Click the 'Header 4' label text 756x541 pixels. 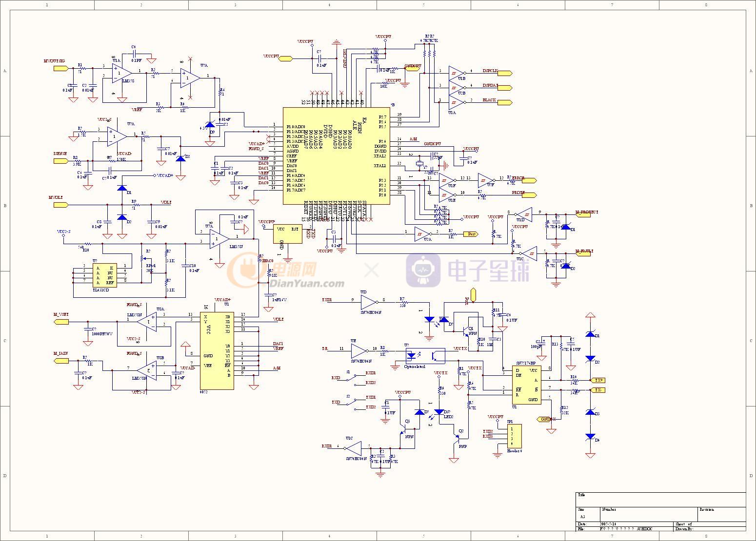click(515, 451)
